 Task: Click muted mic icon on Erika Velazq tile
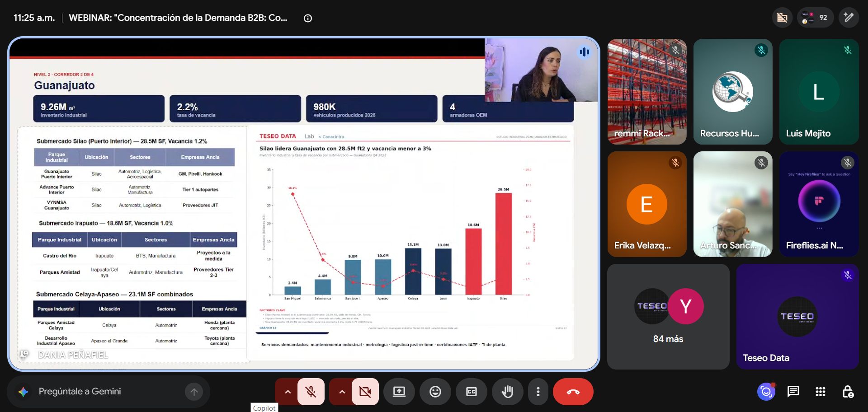coord(675,163)
